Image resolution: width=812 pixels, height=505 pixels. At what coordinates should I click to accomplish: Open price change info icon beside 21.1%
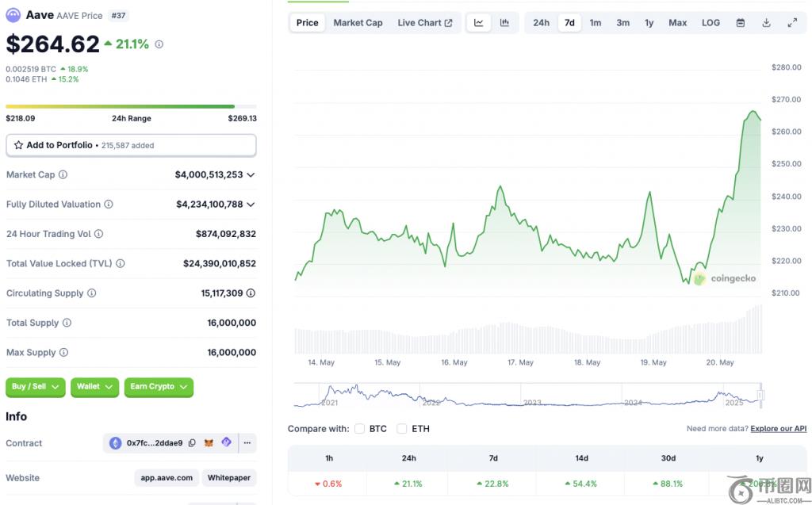pos(159,44)
